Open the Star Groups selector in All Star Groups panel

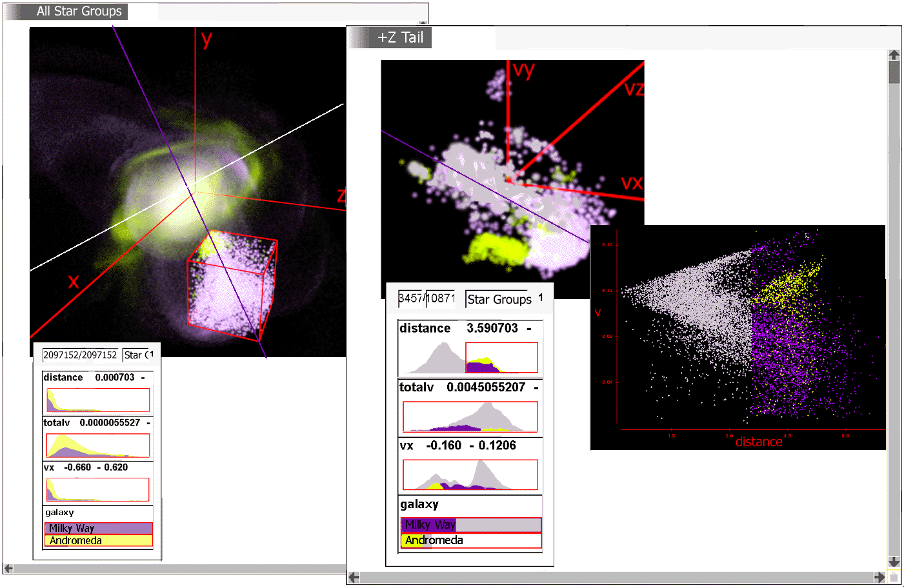(x=137, y=355)
